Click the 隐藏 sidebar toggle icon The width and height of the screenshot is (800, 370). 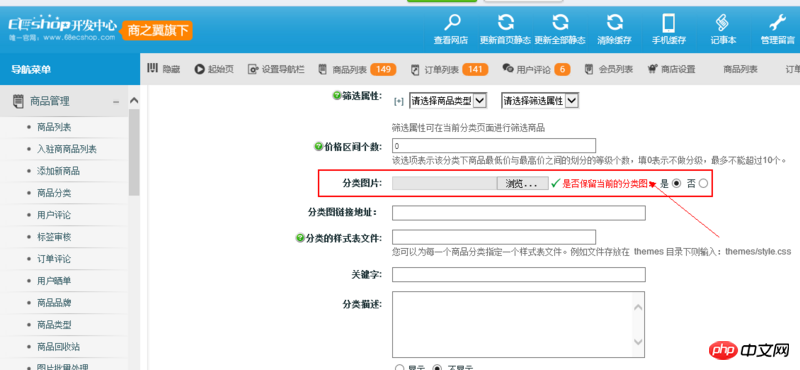(152, 69)
